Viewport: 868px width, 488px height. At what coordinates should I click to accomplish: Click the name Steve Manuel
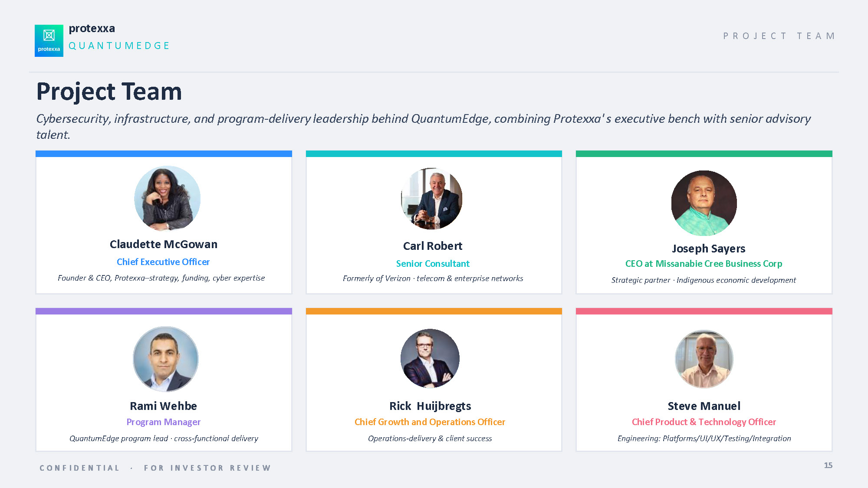pos(704,406)
